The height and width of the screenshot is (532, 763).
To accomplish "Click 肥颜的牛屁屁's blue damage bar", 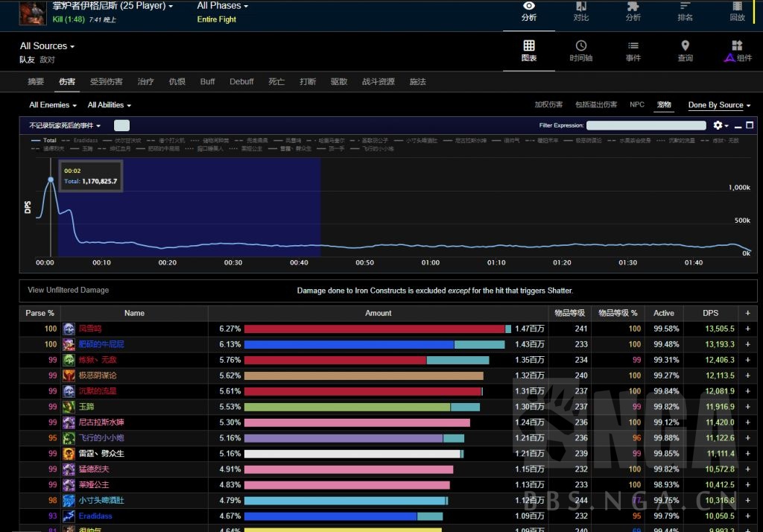I will click(349, 344).
